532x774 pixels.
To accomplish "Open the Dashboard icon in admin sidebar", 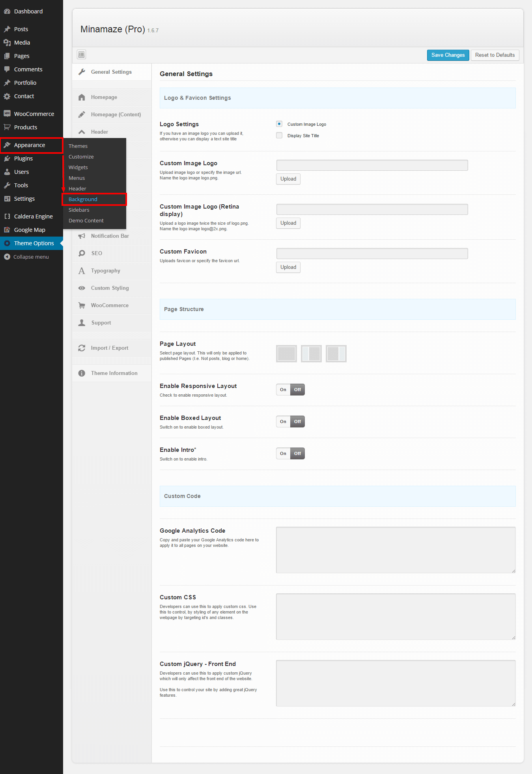I will (7, 11).
